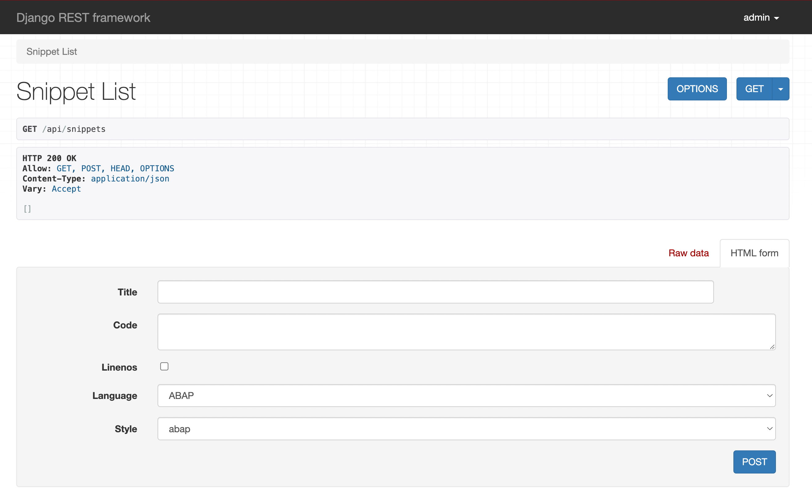
Task: Click the OPTIONS button
Action: pyautogui.click(x=697, y=89)
